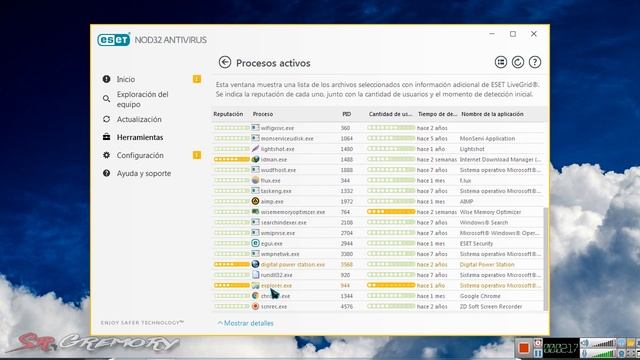
Task: Click the idman.exe globe icon
Action: pyautogui.click(x=256, y=159)
